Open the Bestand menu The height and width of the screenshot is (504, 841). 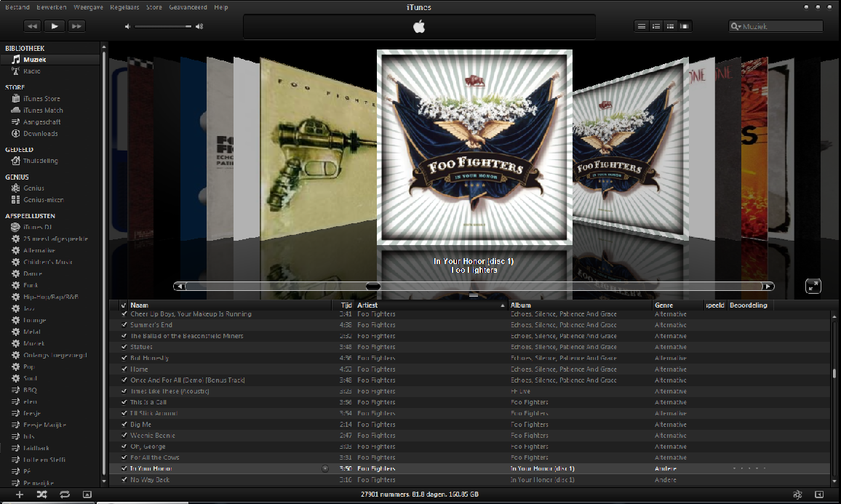tap(17, 7)
